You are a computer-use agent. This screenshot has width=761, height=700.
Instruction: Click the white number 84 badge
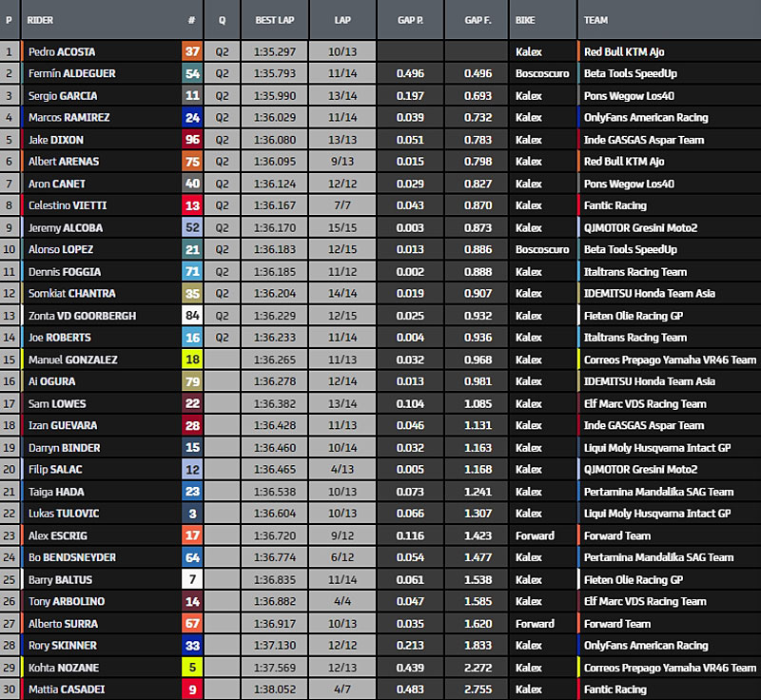tap(192, 316)
